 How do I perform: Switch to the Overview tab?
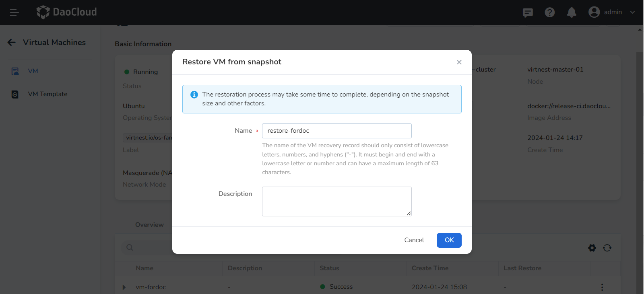(x=149, y=225)
